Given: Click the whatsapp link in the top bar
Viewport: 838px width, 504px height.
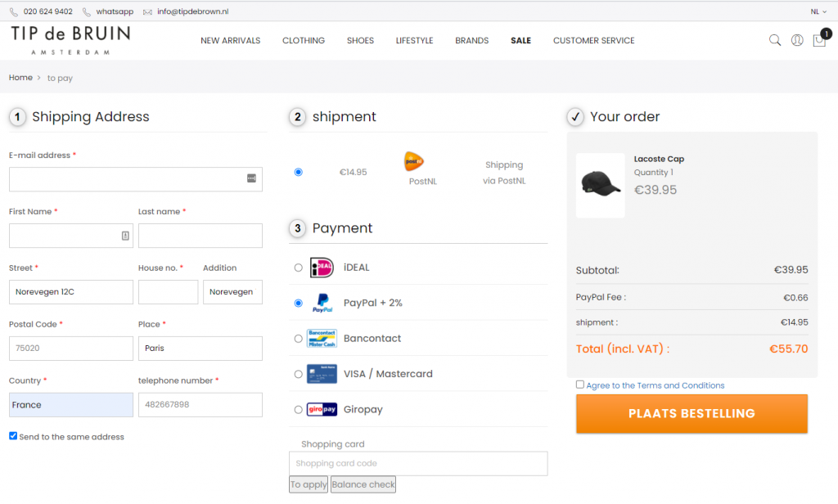Looking at the screenshot, I should coord(115,11).
